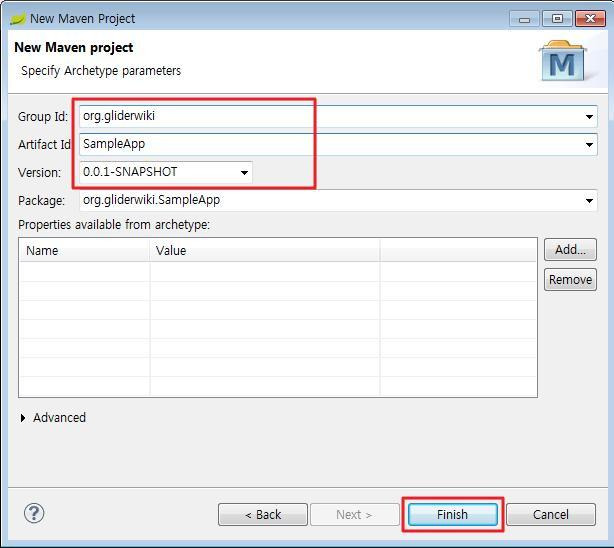Focus the Artifact Id field with SampleApp

click(338, 144)
